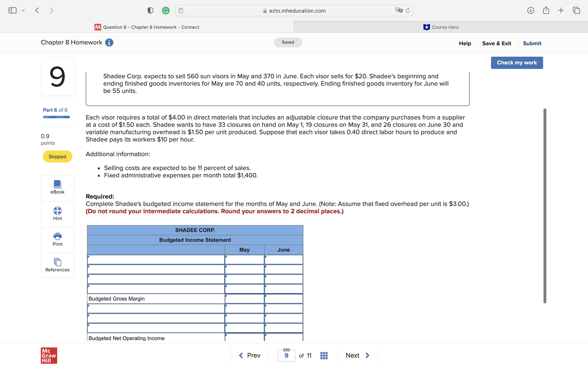
Task: Click the Grammarly extension icon
Action: click(166, 10)
